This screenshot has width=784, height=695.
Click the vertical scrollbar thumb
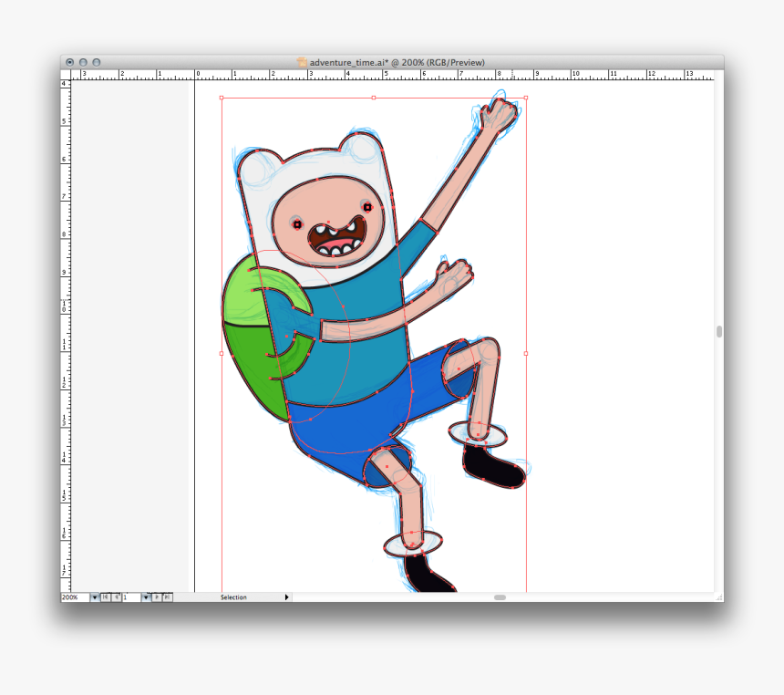pyautogui.click(x=719, y=332)
